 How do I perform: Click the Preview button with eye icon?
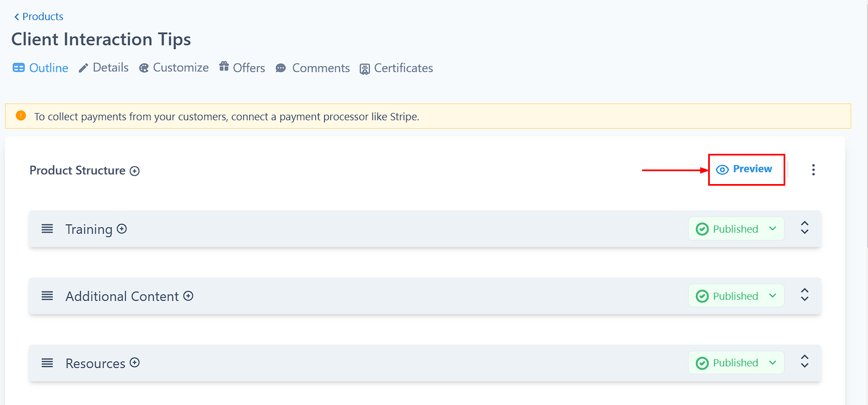[x=747, y=169]
